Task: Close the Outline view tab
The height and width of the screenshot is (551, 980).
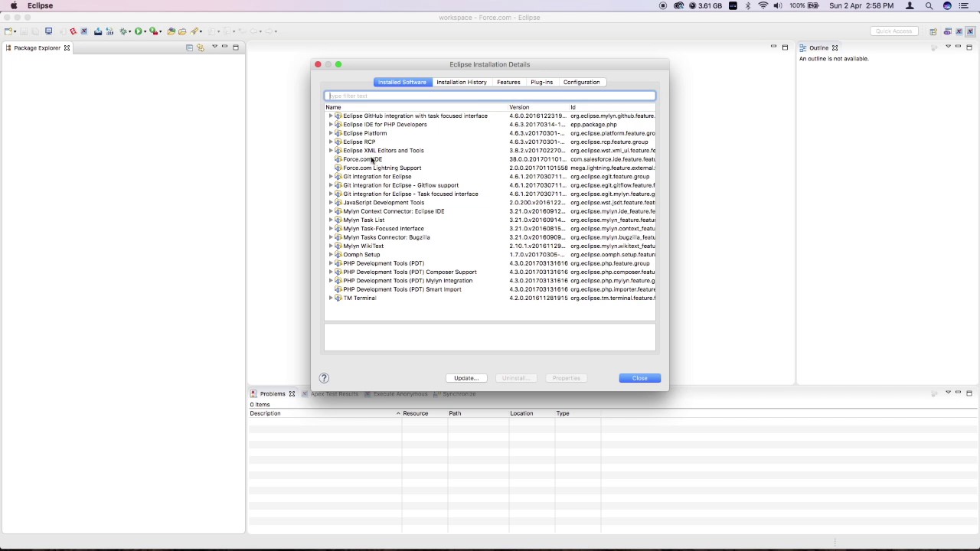Action: point(835,47)
